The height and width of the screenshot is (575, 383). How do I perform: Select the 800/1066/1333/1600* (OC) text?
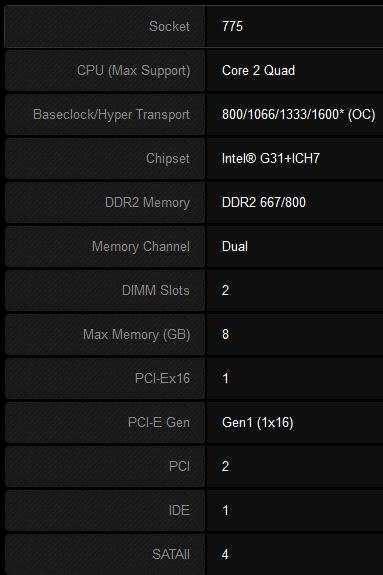pyautogui.click(x=299, y=114)
